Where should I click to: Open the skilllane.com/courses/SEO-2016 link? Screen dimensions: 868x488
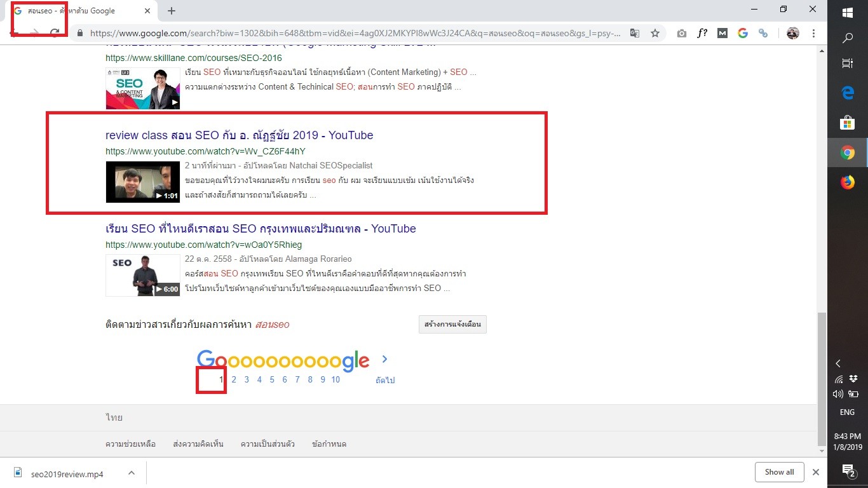[x=194, y=58]
